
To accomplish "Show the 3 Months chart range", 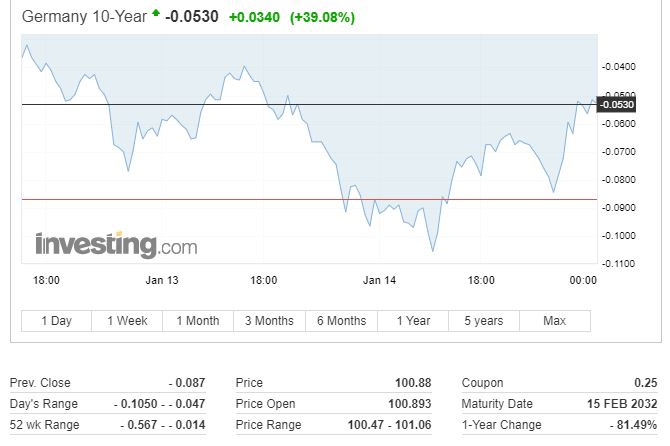I will [x=269, y=321].
